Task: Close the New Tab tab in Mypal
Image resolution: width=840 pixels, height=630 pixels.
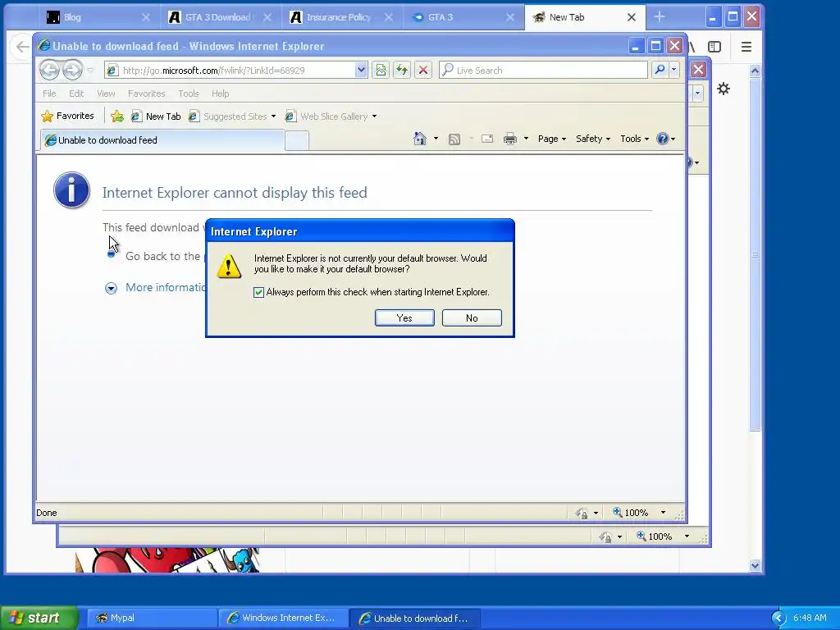Action: coord(632,17)
